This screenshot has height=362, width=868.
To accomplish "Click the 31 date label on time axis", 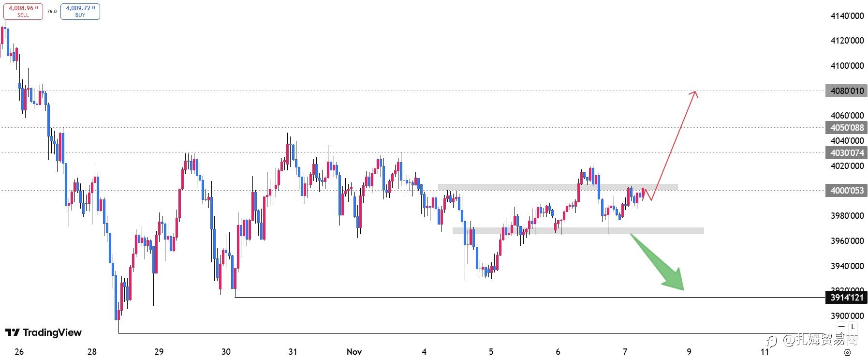I will (293, 352).
